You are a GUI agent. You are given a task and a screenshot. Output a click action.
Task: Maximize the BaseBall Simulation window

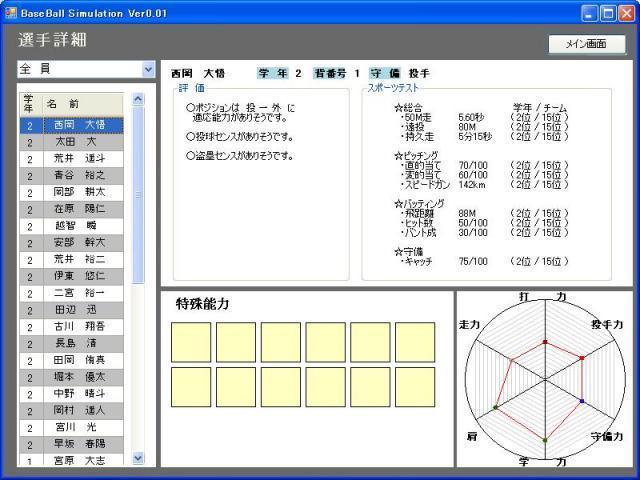point(606,13)
